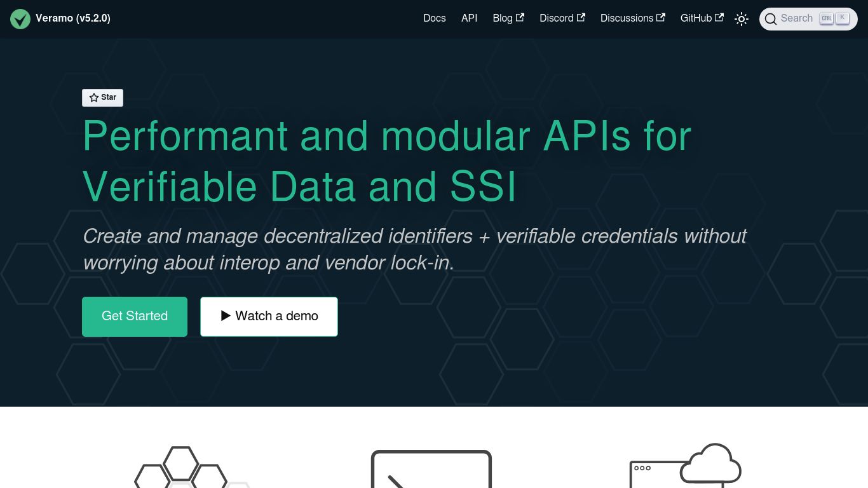Click the GitHub Star button
This screenshot has width=868, height=488.
click(102, 97)
